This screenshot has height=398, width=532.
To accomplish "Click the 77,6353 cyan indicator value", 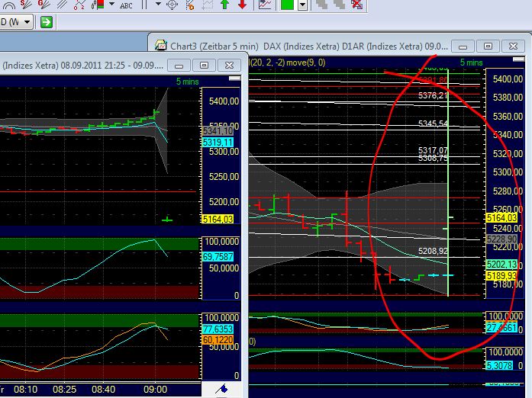I will click(x=218, y=329).
